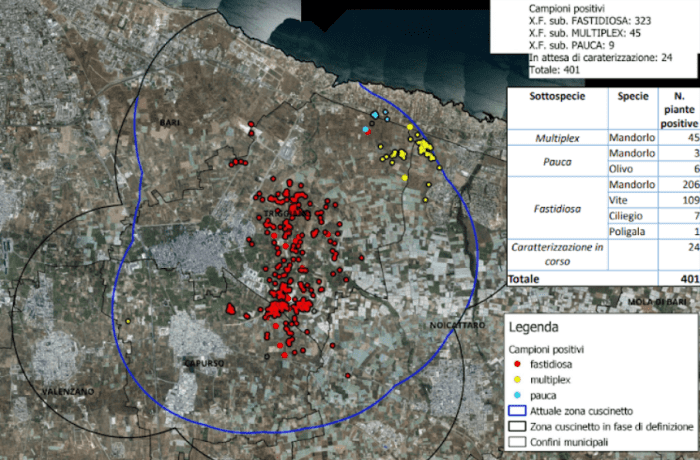Click the total value 401 in the table

click(691, 279)
